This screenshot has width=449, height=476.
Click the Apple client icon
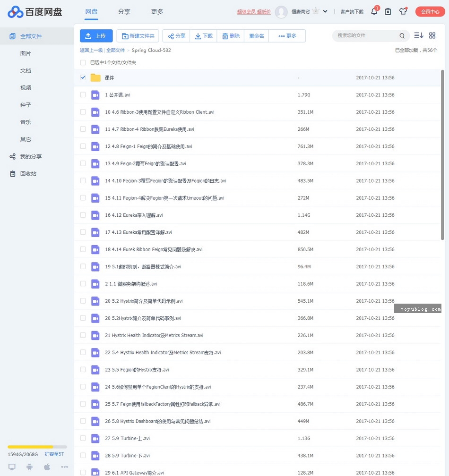click(x=47, y=467)
